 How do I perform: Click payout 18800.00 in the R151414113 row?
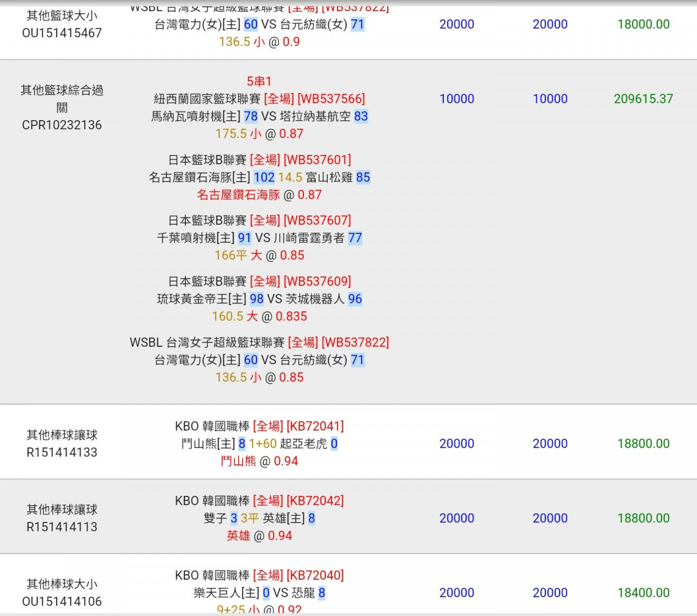tap(643, 518)
